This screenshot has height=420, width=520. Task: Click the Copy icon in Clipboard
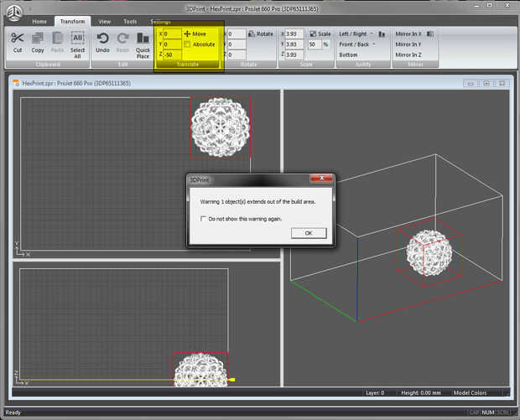[38, 38]
